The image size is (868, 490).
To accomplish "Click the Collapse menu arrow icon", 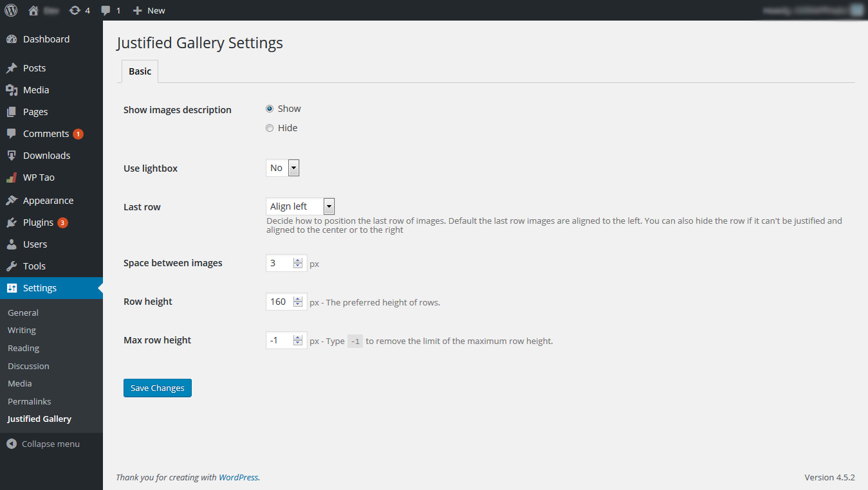I will pos(12,444).
